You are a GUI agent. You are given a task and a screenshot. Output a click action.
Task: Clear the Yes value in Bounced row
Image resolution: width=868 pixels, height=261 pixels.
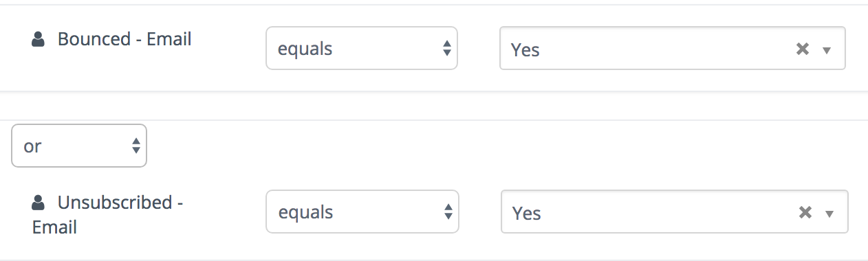[x=802, y=49]
